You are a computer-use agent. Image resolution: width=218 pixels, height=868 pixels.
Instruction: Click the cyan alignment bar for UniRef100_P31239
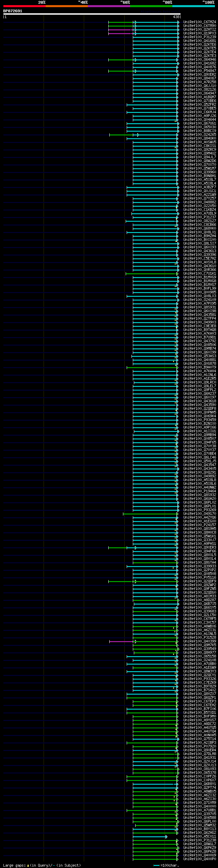[156, 37]
